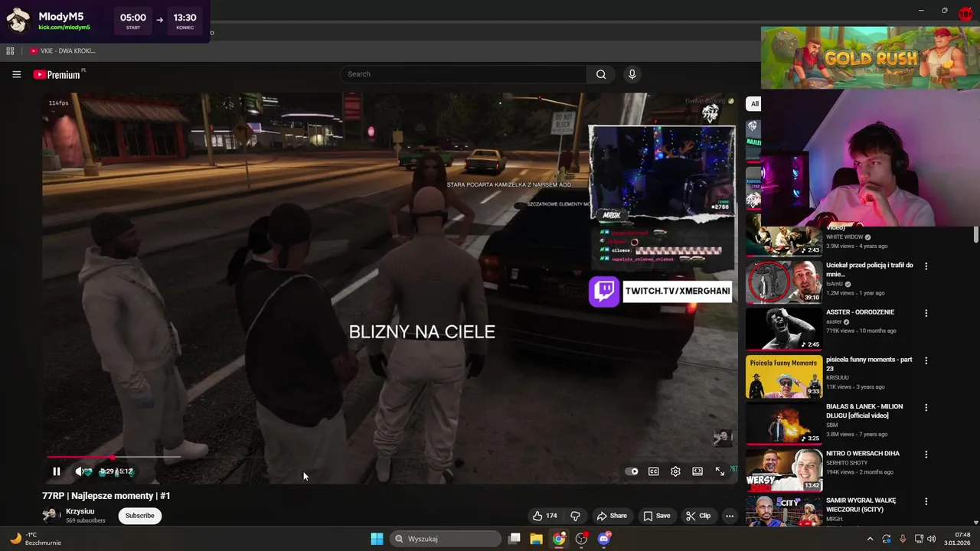
Task: Start voice search with the microphone
Action: click(632, 74)
